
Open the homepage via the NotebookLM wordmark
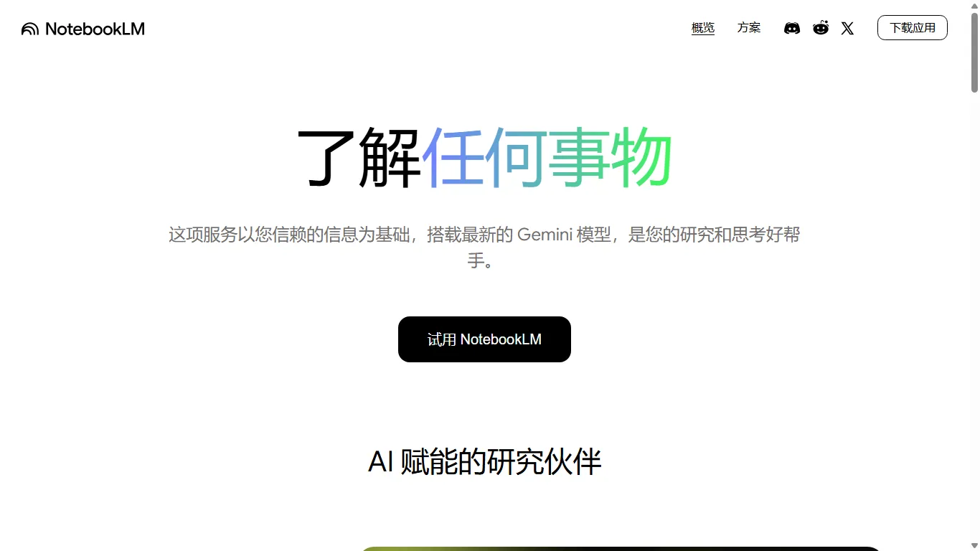[95, 29]
